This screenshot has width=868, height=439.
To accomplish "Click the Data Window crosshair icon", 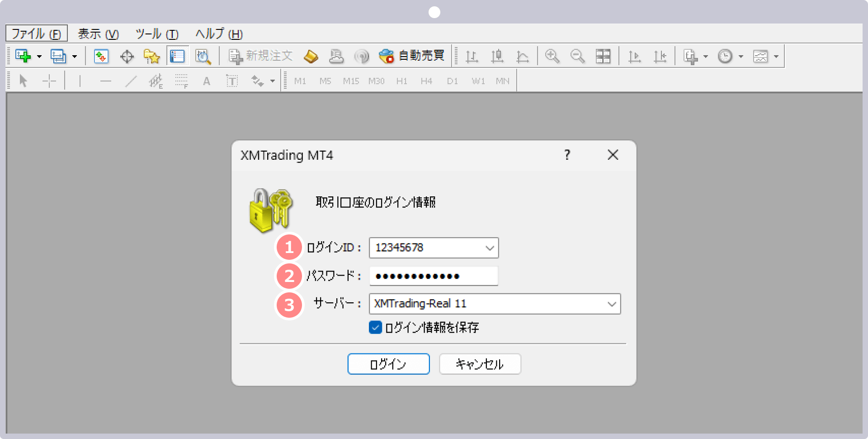I will click(127, 56).
